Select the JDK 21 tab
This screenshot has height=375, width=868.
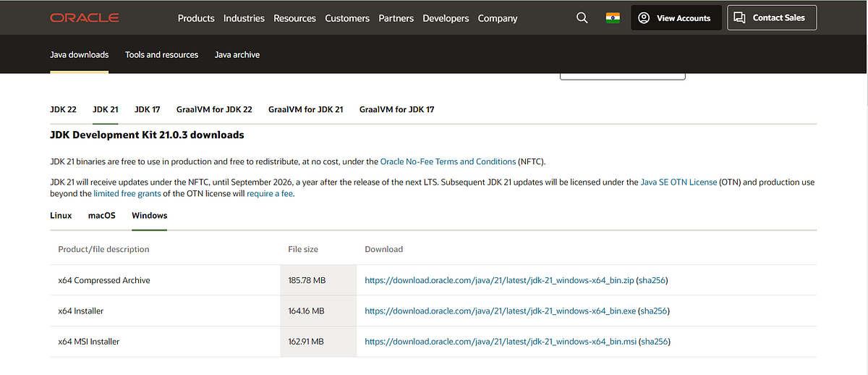tap(106, 110)
